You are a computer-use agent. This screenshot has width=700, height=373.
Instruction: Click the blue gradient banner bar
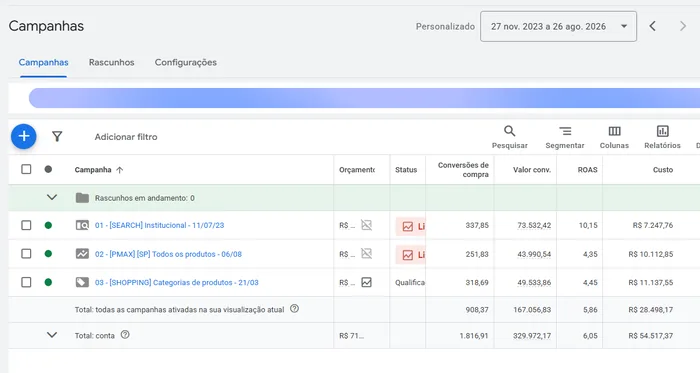pos(364,98)
